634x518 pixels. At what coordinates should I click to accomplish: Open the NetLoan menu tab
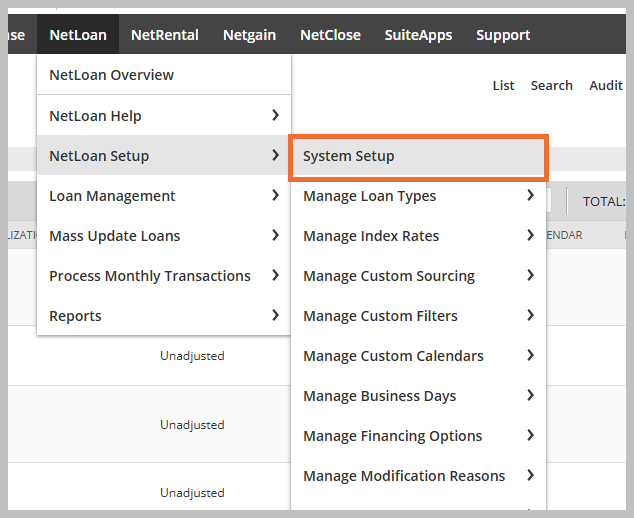click(78, 35)
